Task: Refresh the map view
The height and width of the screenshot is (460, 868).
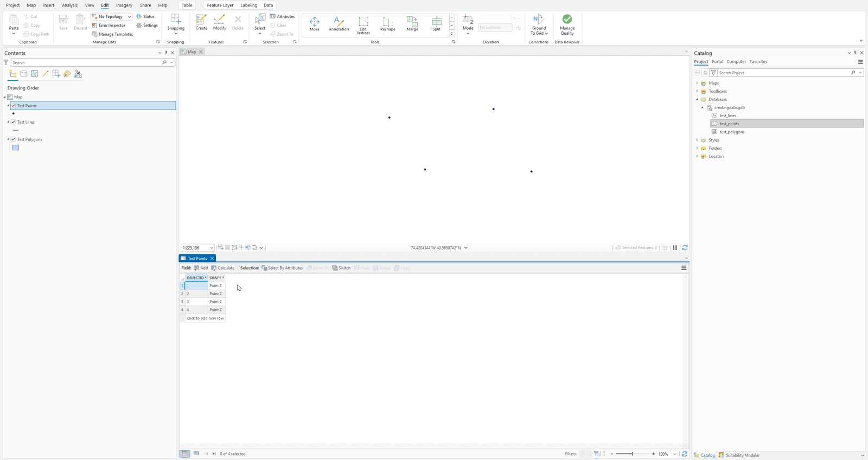Action: click(685, 248)
